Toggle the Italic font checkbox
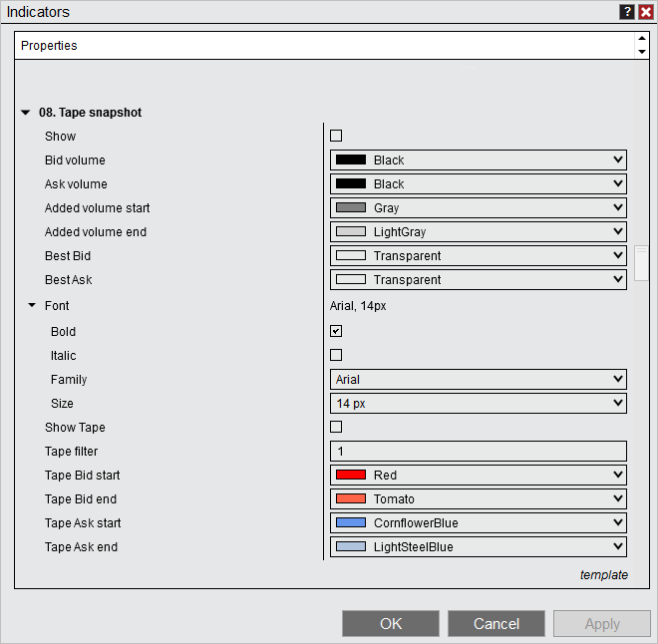 [336, 355]
